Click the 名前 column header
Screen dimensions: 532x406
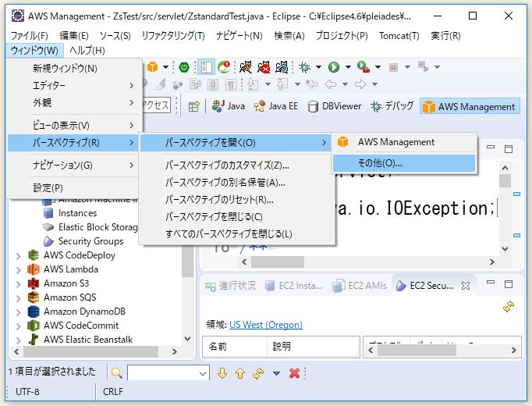235,346
